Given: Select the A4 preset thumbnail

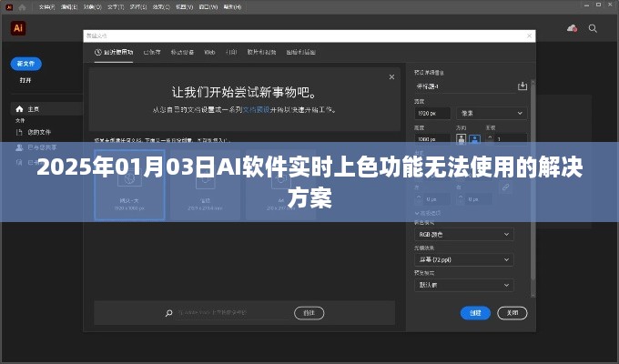Looking at the screenshot, I should [280, 185].
